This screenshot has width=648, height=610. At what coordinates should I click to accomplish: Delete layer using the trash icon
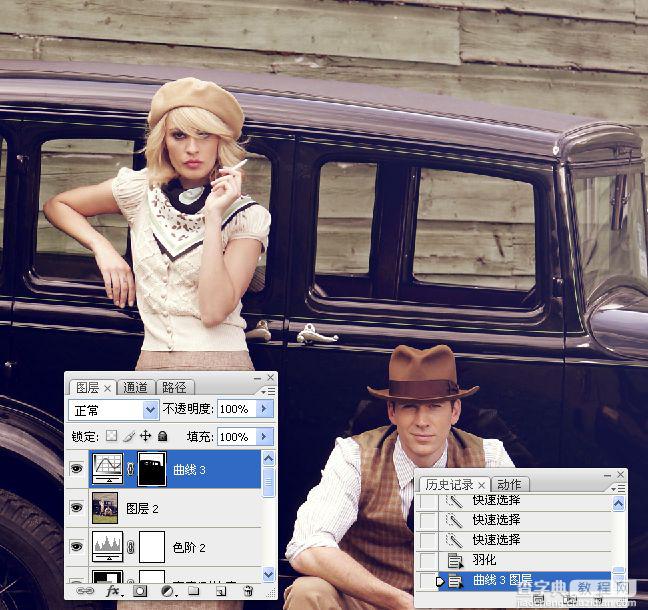pyautogui.click(x=248, y=591)
